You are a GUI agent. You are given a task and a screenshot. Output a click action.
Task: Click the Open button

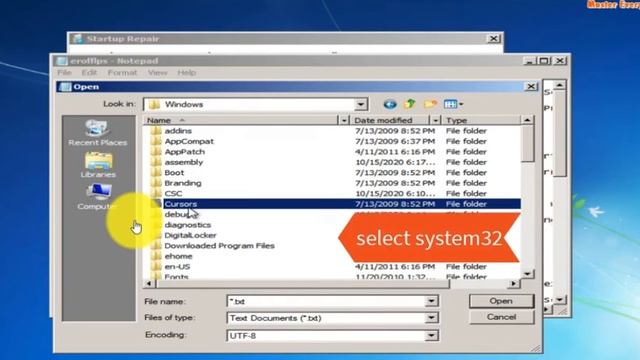[x=501, y=301]
